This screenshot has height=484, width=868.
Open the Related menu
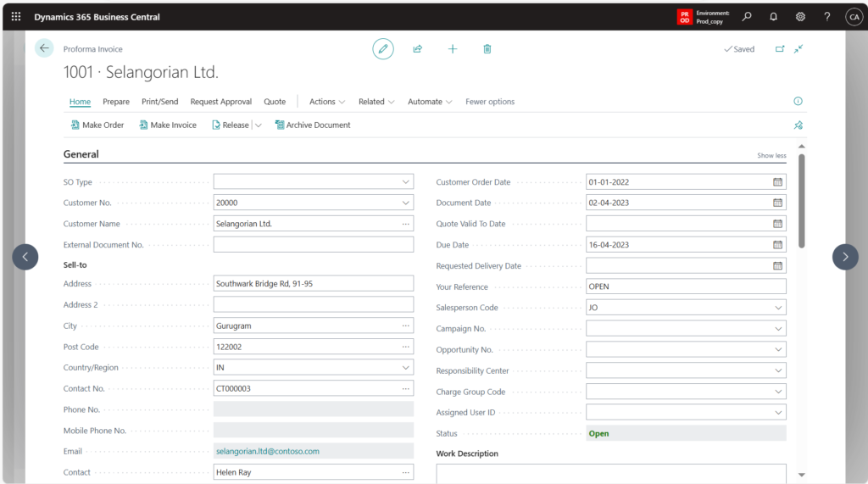click(x=376, y=102)
